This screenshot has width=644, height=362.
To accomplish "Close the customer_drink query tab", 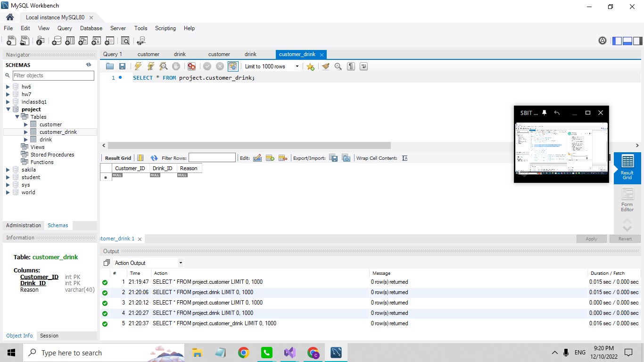I will click(x=322, y=55).
